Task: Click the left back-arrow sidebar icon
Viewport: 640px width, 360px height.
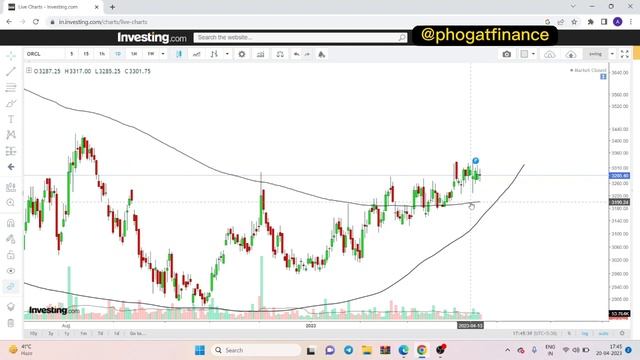Action: point(11,167)
